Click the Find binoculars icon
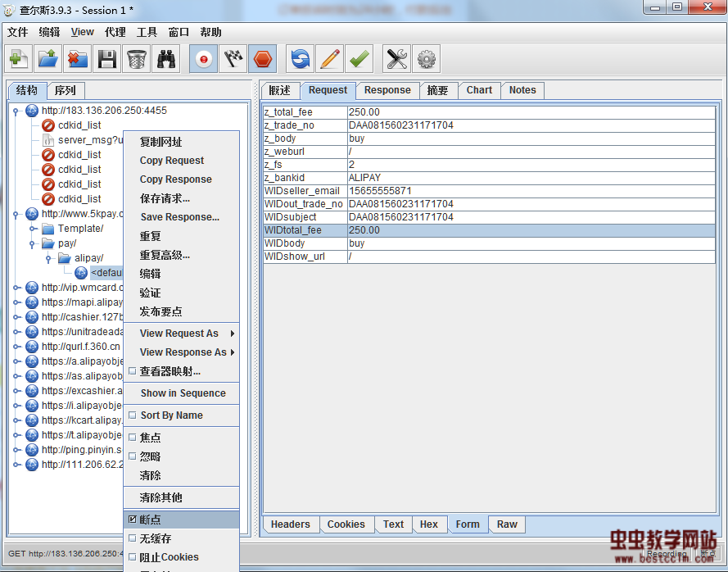Screen dimensions: 728x572 click(x=165, y=59)
